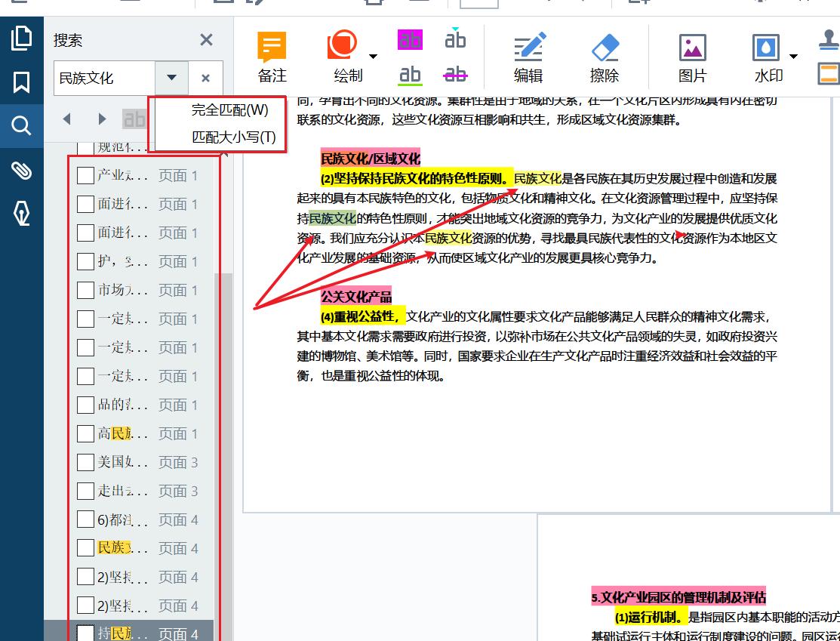Go to previous search result arrow
The height and width of the screenshot is (641, 840).
pos(67,119)
